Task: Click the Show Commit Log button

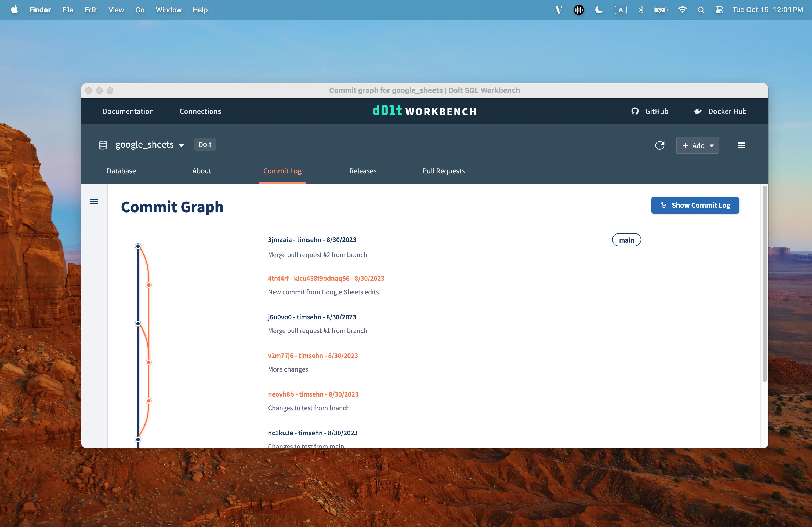Action: point(695,205)
